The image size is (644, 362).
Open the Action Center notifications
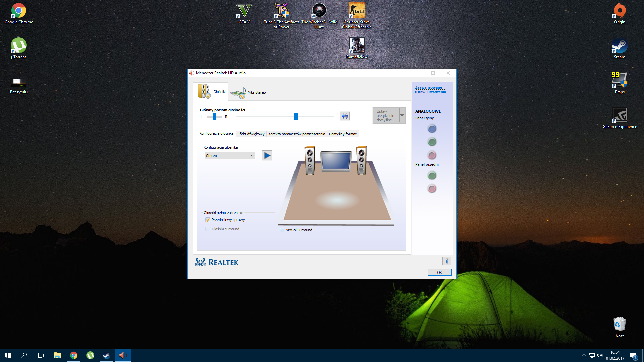[x=633, y=355]
